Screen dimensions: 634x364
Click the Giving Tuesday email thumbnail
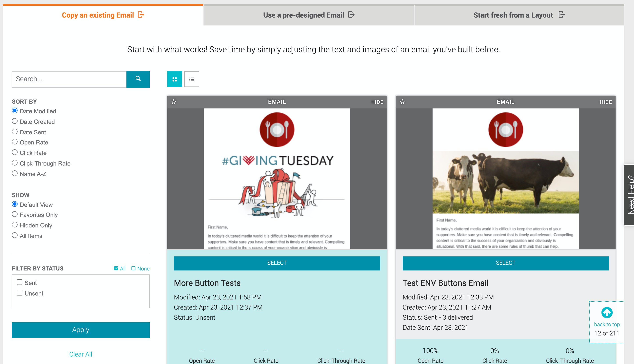click(277, 179)
